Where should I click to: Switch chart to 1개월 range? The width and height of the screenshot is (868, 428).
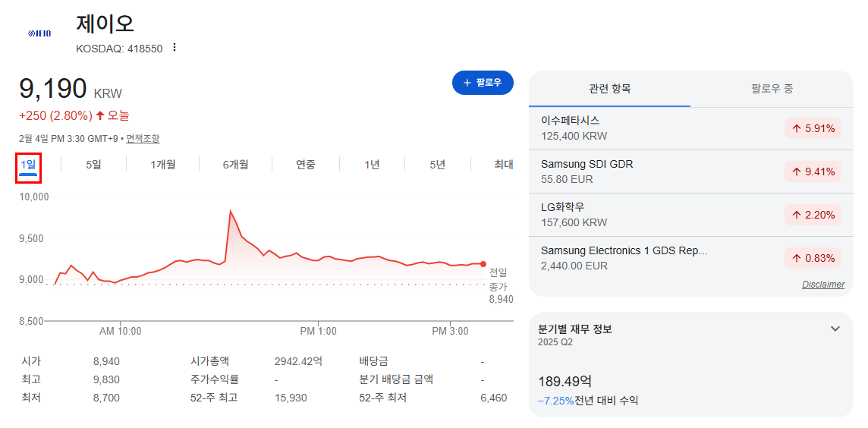[162, 165]
